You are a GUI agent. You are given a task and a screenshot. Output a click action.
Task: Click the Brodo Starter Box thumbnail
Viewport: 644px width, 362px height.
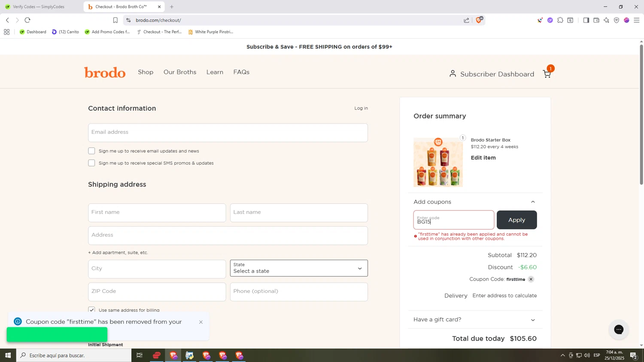click(x=438, y=162)
